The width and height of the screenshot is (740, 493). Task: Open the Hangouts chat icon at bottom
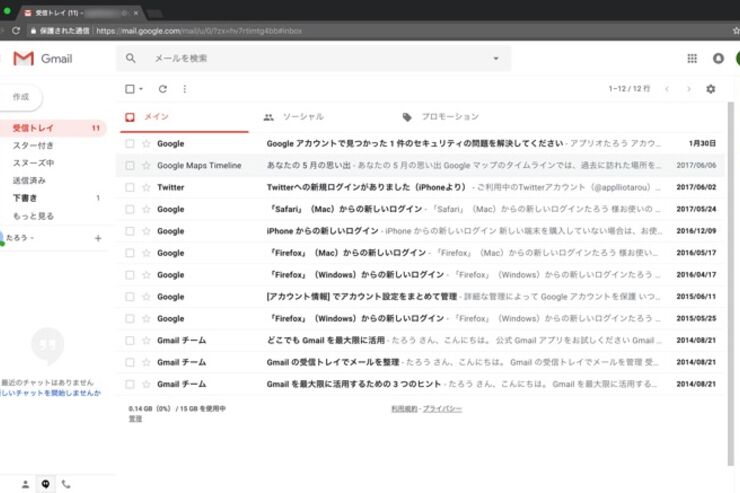pos(45,484)
